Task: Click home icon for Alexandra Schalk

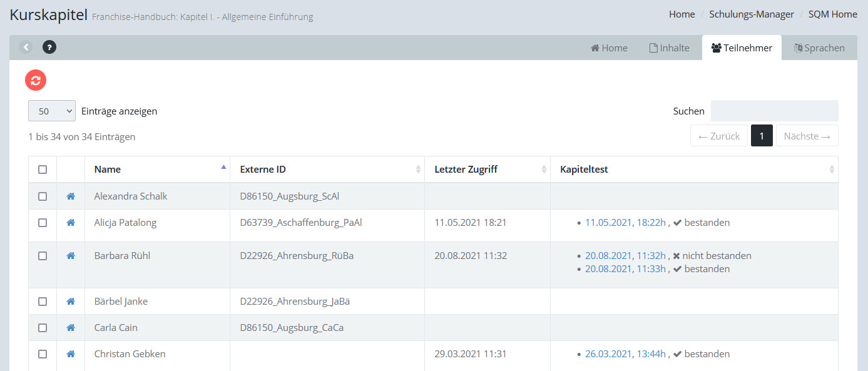Action: click(71, 196)
